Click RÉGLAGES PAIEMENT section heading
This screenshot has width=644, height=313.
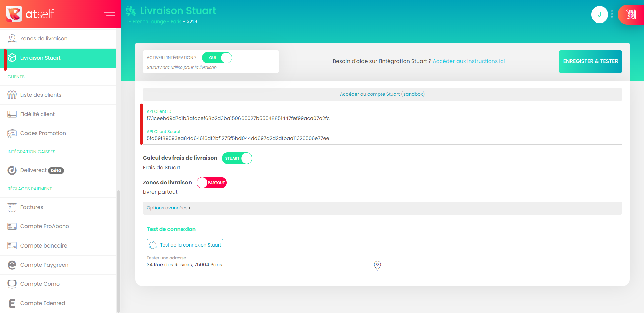(x=30, y=189)
